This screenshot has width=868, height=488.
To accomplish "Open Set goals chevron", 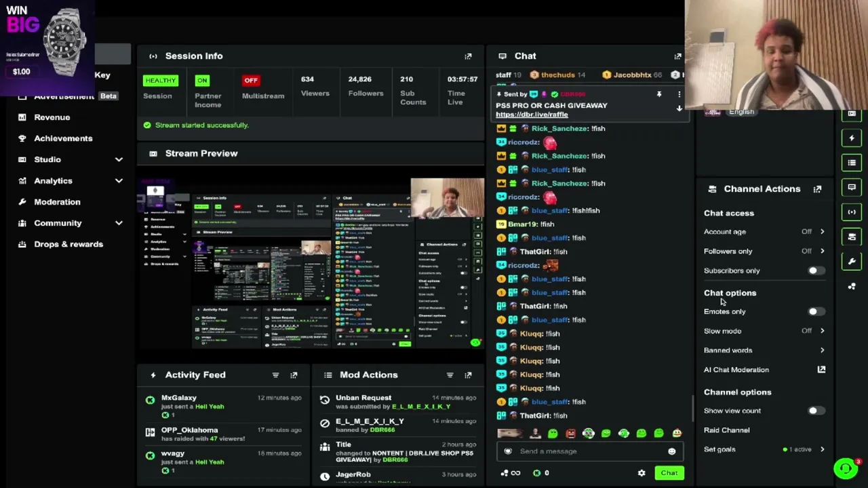I will (822, 449).
